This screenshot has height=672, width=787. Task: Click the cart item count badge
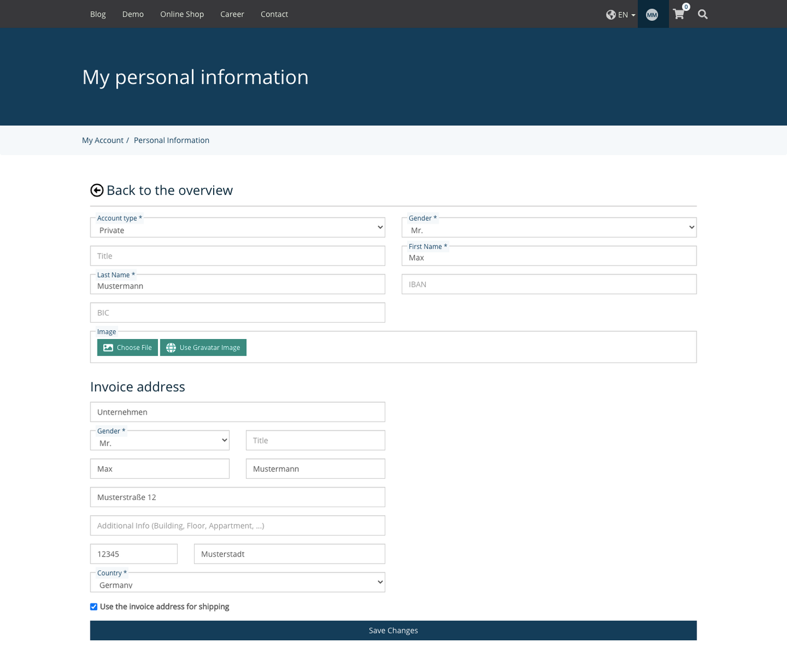pyautogui.click(x=685, y=7)
